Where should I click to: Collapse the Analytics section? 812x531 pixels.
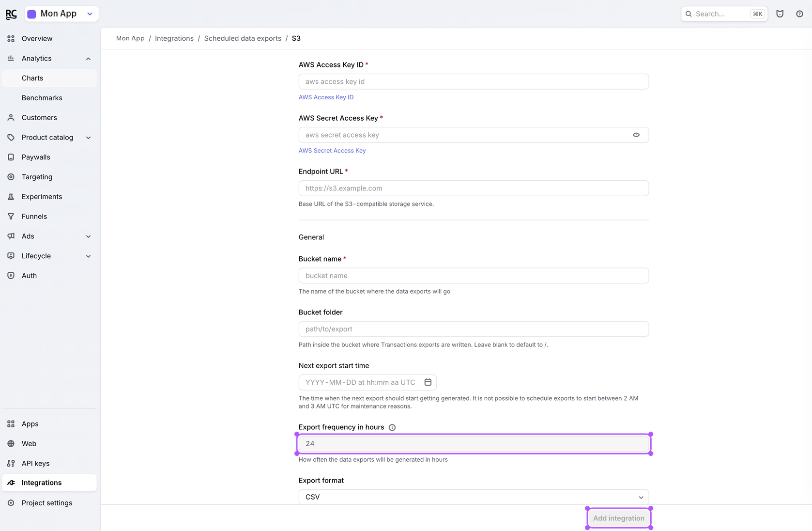pos(88,59)
